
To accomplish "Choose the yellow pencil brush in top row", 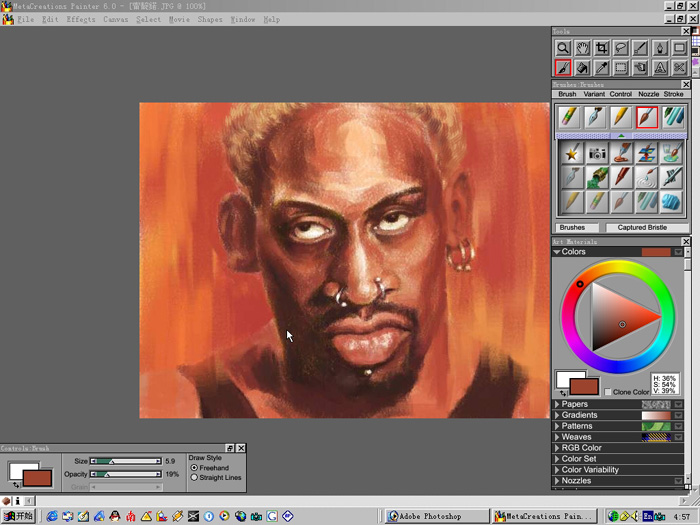I will (x=621, y=117).
